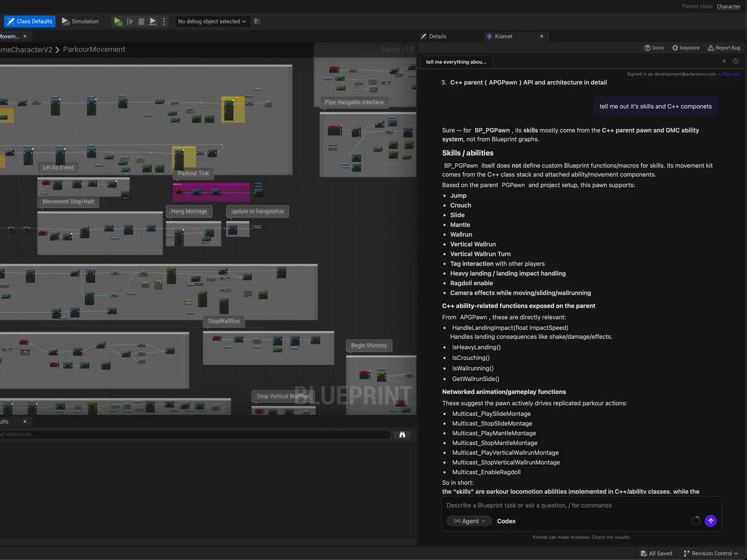
Task: Play the blueprint in editor
Action: click(x=118, y=21)
